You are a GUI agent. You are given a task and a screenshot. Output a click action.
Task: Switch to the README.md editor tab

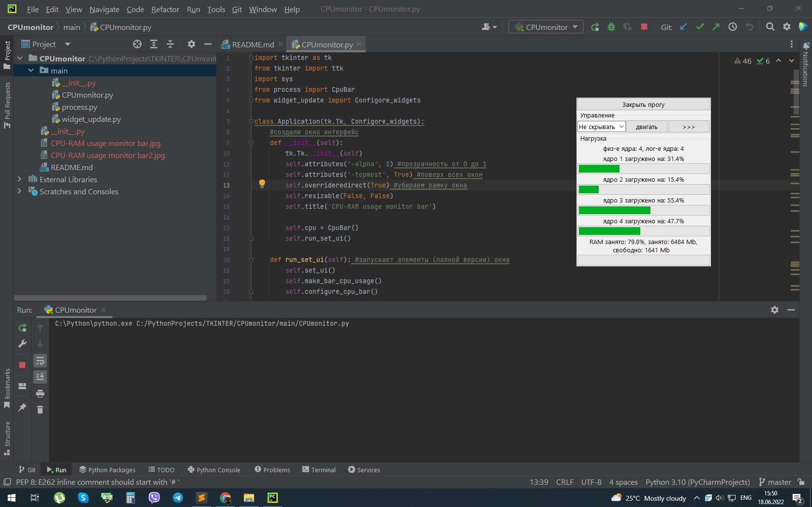coord(252,44)
